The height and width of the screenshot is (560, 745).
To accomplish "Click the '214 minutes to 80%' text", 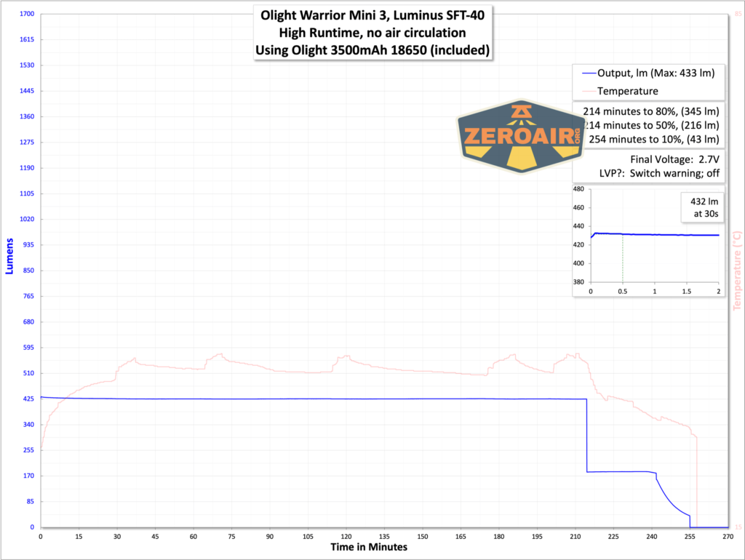I will (x=653, y=111).
